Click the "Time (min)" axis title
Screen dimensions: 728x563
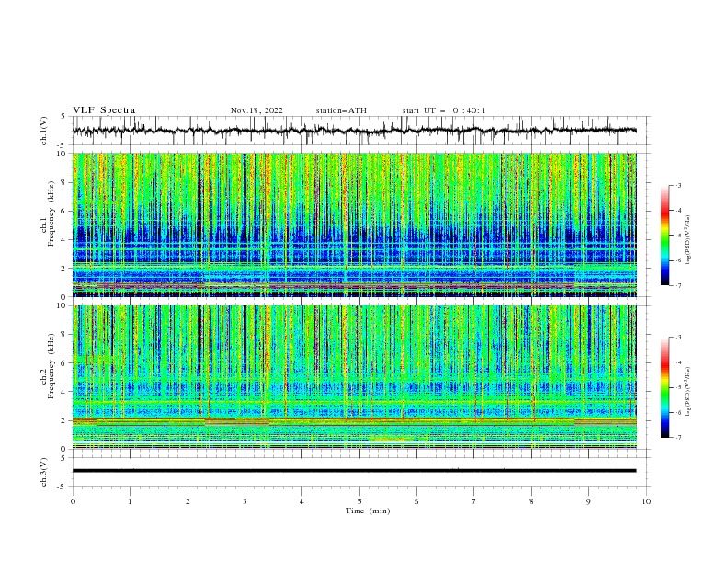click(x=368, y=511)
